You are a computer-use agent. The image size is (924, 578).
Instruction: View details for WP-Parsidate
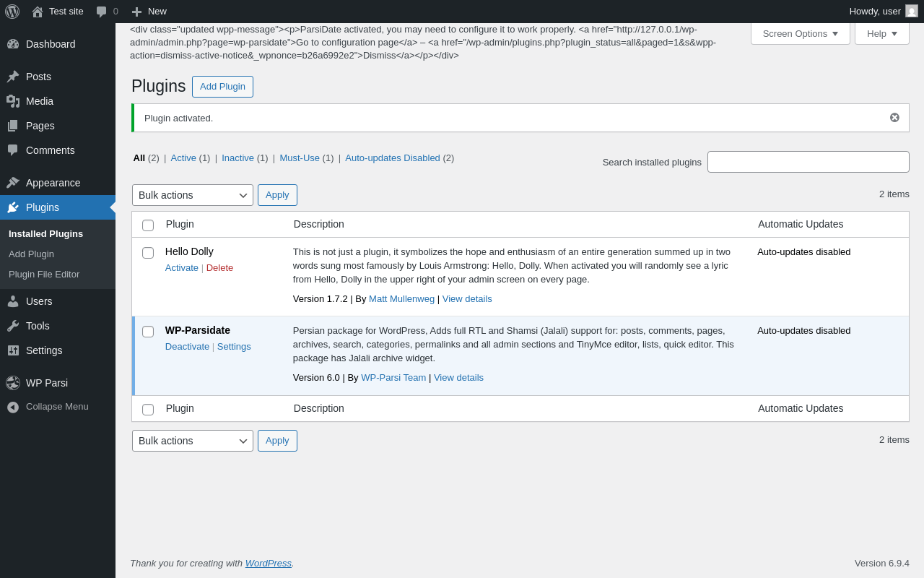click(458, 378)
